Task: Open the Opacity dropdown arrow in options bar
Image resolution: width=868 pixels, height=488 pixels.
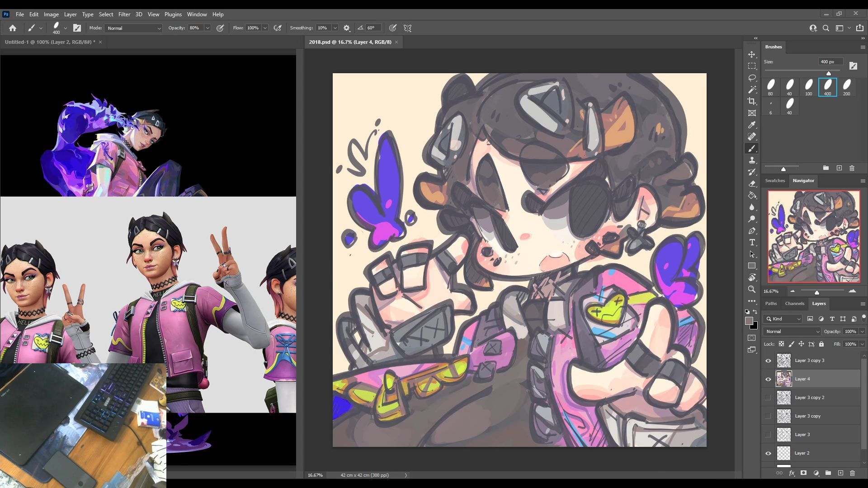Action: (208, 28)
